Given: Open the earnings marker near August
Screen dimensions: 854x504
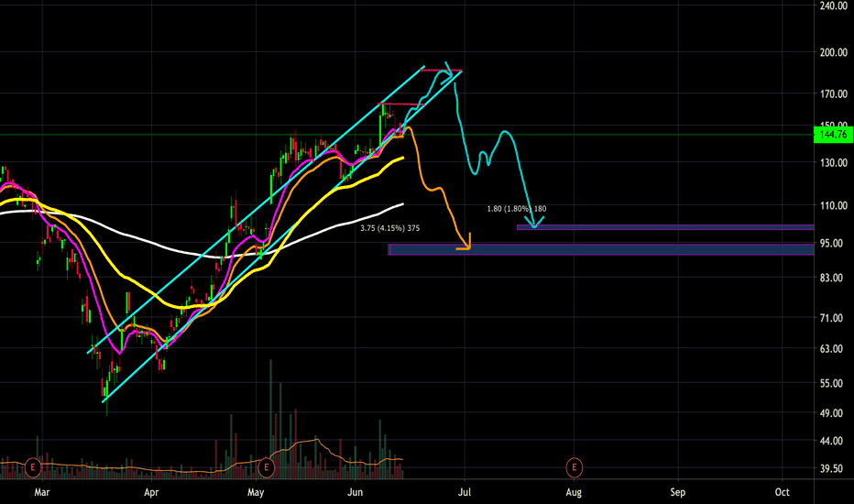Looking at the screenshot, I should 574,467.
